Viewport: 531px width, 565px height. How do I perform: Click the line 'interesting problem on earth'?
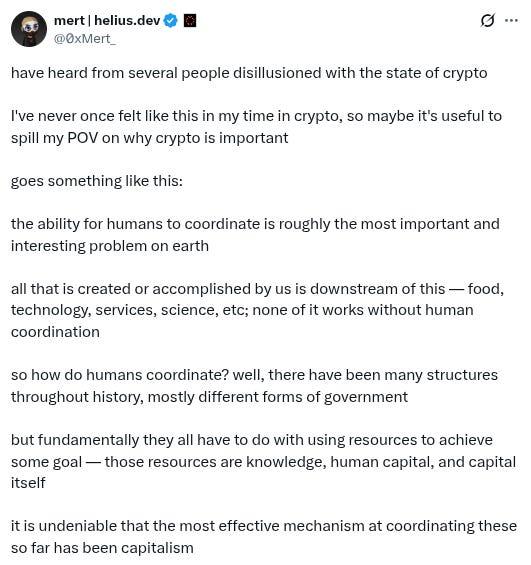110,246
